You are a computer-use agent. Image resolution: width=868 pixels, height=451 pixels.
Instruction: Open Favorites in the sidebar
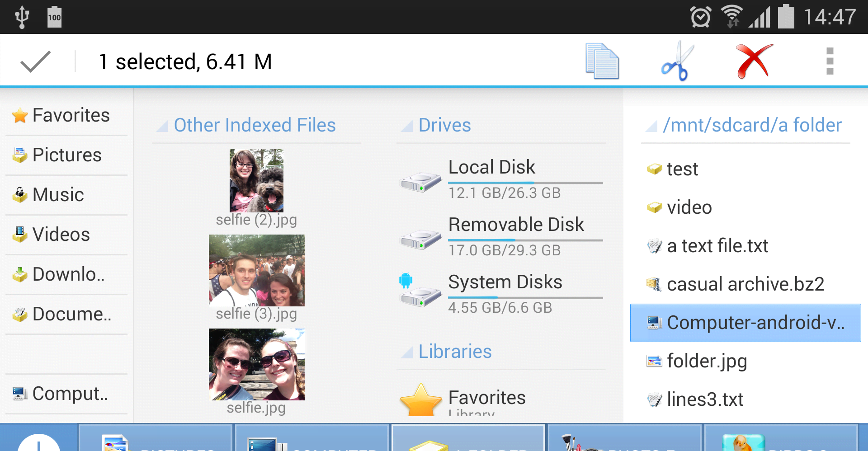click(66, 115)
